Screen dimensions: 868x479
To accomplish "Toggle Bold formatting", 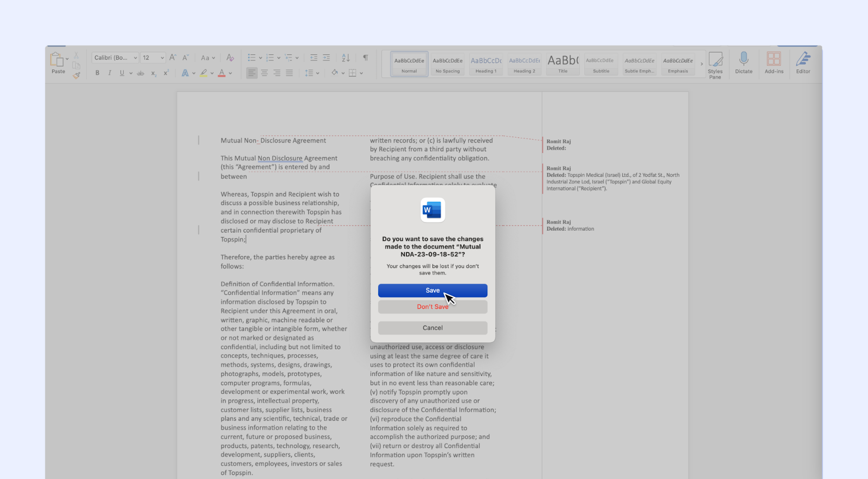I will (x=97, y=73).
